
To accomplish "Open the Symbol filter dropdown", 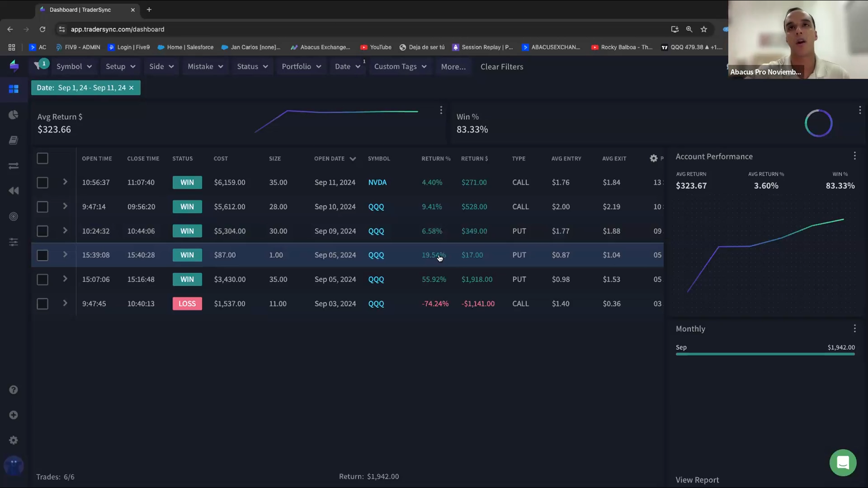I will point(74,66).
